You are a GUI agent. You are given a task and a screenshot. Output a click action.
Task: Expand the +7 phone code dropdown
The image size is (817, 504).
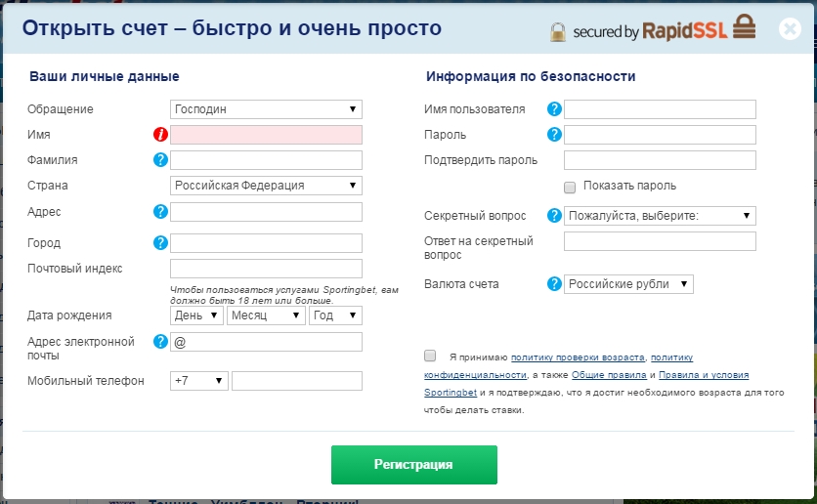tap(199, 381)
